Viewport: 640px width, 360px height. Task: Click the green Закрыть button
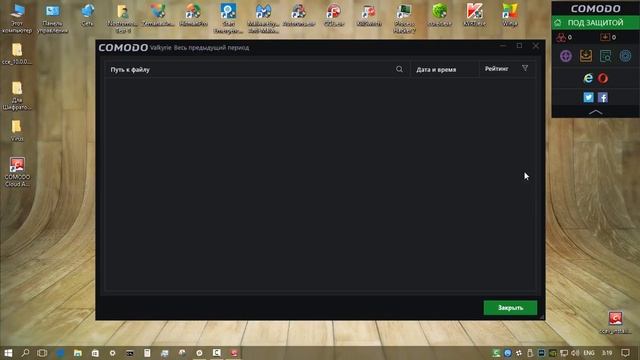pyautogui.click(x=510, y=308)
